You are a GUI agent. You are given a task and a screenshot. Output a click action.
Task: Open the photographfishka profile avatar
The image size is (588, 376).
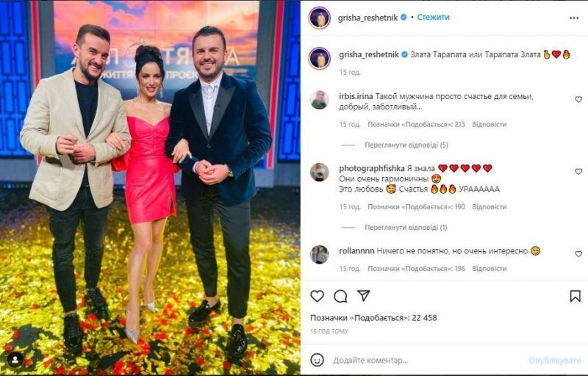[320, 173]
